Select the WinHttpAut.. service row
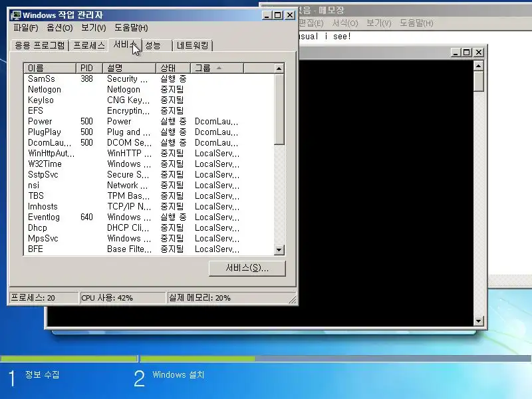 click(x=149, y=154)
